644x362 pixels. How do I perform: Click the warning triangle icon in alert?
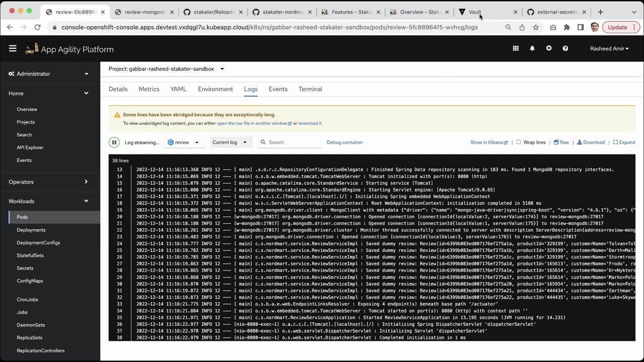click(117, 115)
